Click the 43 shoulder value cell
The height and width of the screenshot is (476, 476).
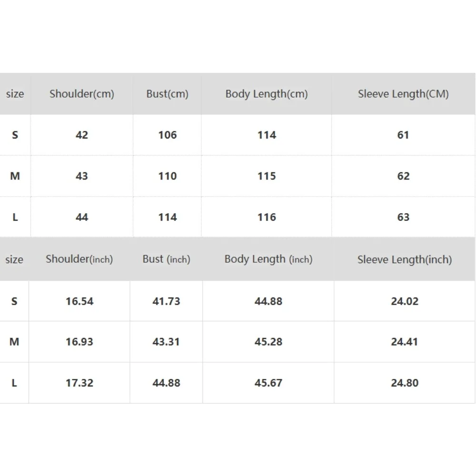point(82,176)
